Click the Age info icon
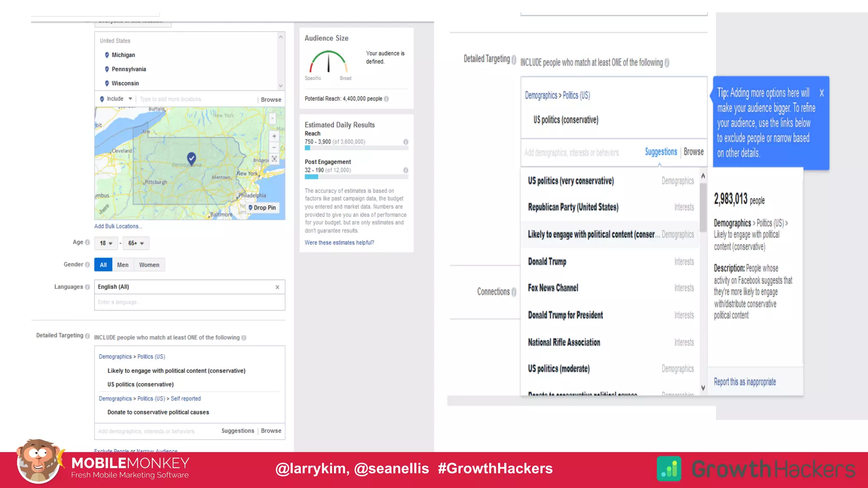868x488 pixels. [87, 242]
